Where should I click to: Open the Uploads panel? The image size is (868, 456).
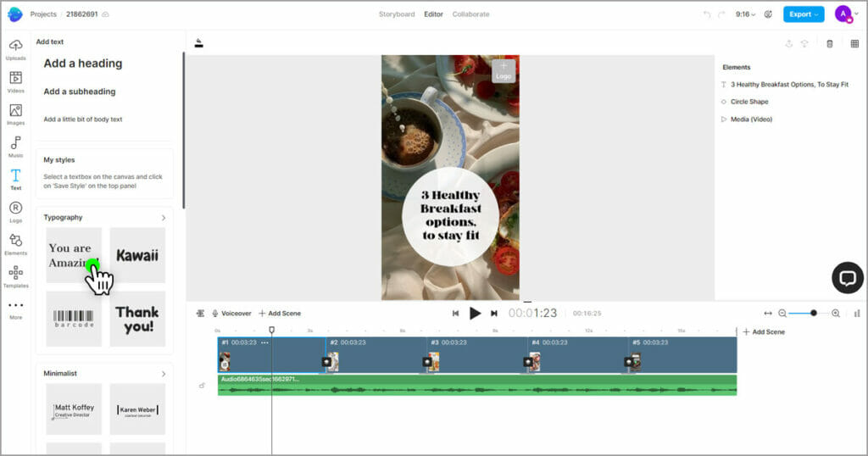tap(15, 49)
